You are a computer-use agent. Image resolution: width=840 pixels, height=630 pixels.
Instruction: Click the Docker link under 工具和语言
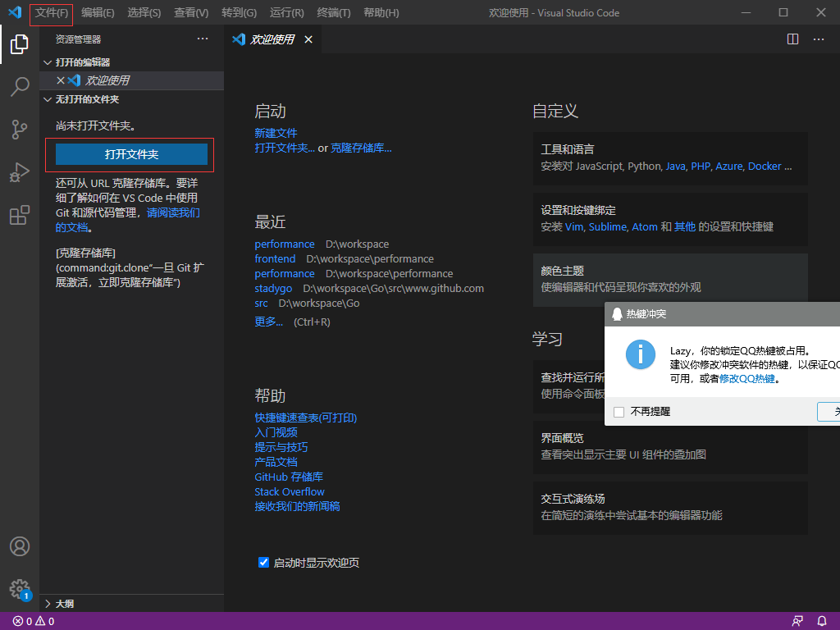(x=765, y=166)
